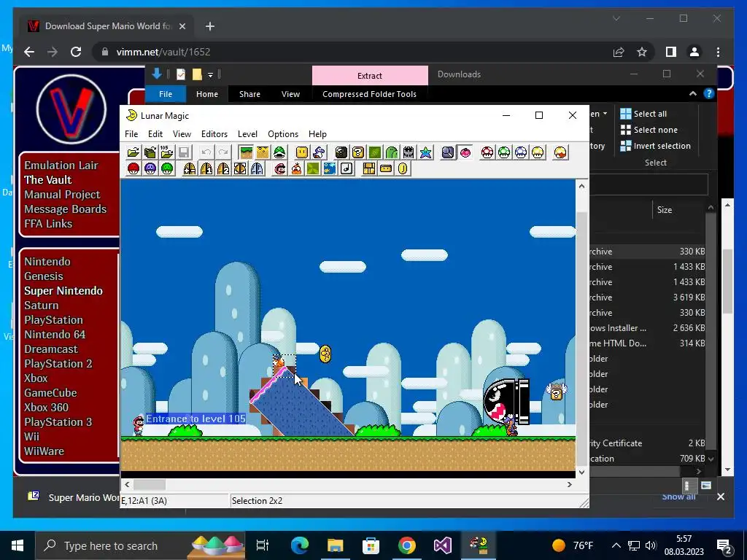Click the floppy disk save icon
The height and width of the screenshot is (560, 747).
183,152
